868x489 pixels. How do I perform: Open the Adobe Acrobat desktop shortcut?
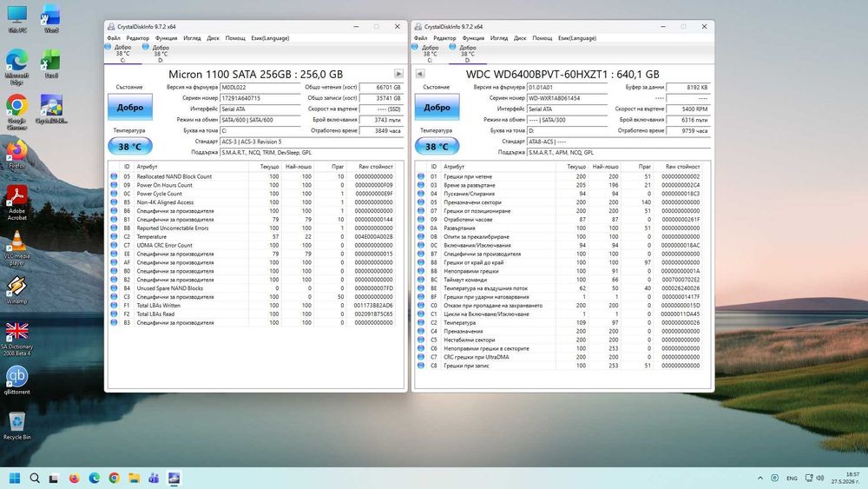[16, 202]
